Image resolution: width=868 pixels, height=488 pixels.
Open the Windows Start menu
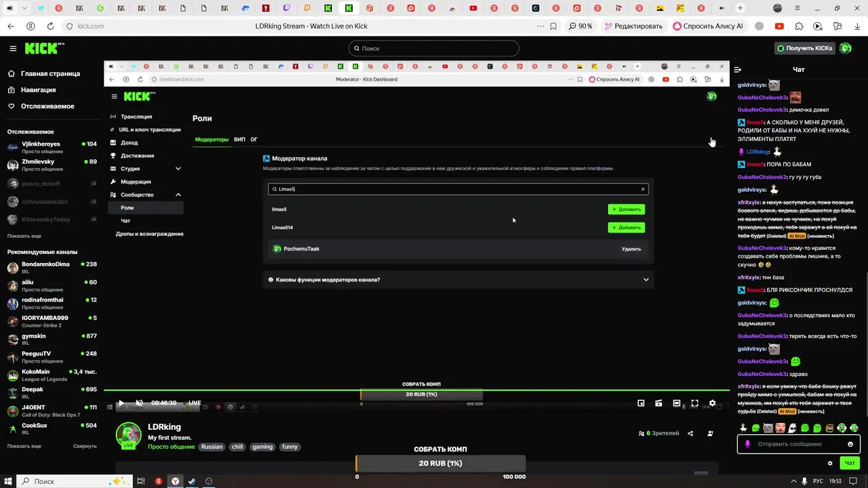click(x=8, y=481)
